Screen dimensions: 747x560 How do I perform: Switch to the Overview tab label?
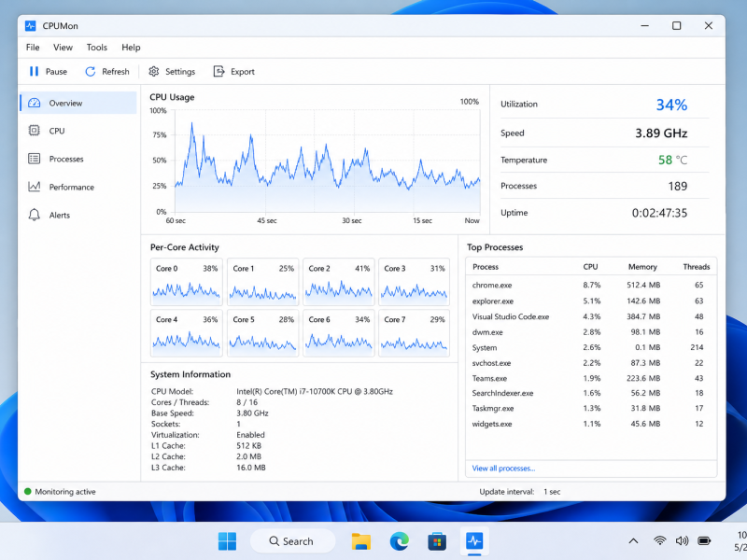coord(65,103)
